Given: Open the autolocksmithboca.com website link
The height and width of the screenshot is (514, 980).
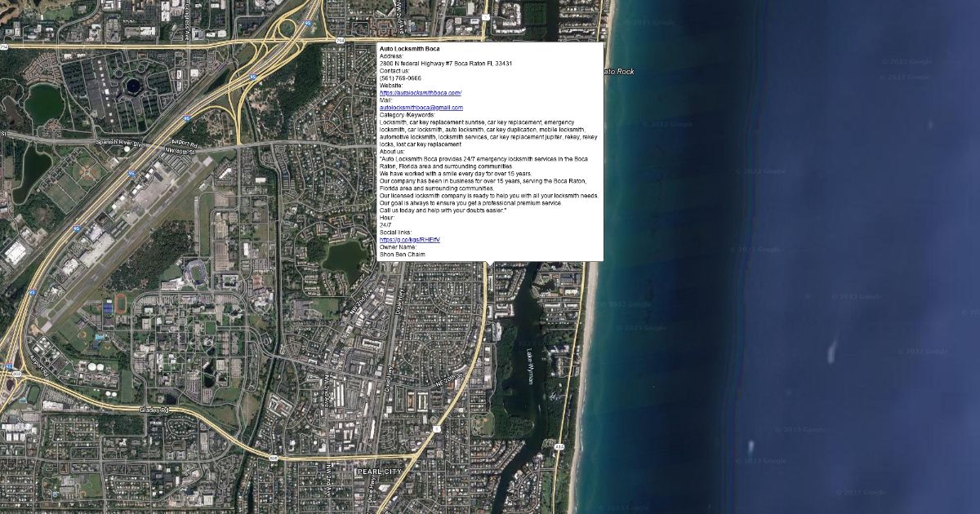Looking at the screenshot, I should tap(421, 93).
